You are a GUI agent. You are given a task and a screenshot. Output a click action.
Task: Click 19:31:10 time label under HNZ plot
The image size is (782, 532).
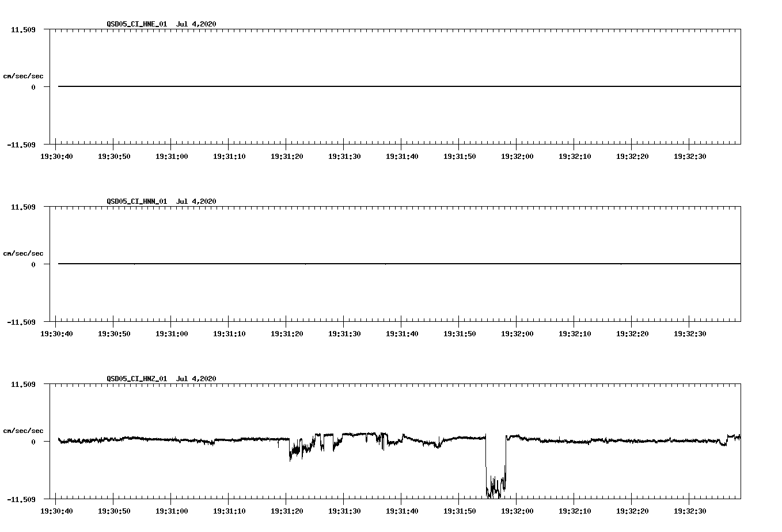pos(229,511)
